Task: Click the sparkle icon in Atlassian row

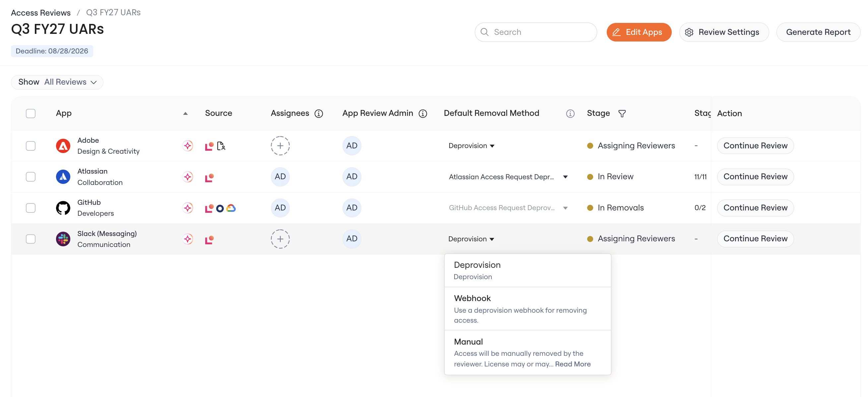Action: click(188, 177)
